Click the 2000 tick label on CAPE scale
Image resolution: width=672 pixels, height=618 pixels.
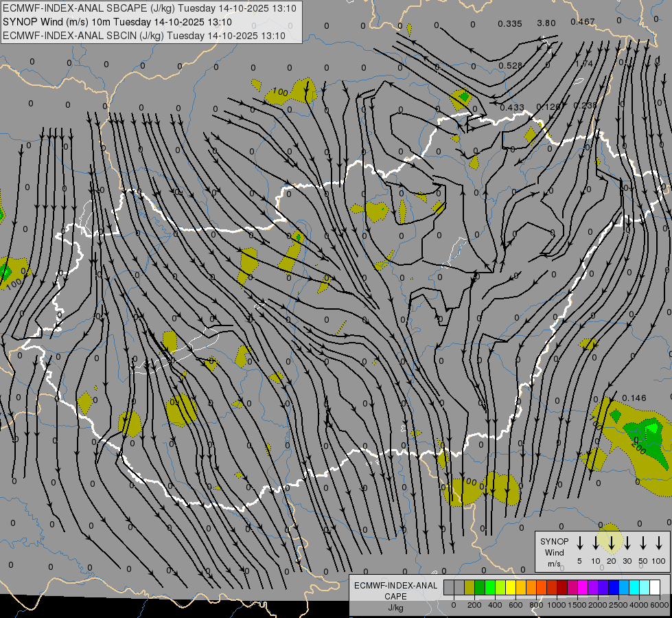[598, 605]
